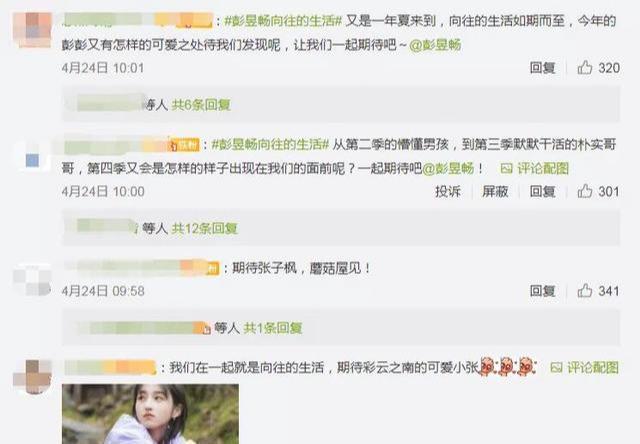Viewport: 640px width, 444px height.
Task: Open 评论配图 image icon in last comment
Action: tap(556, 368)
